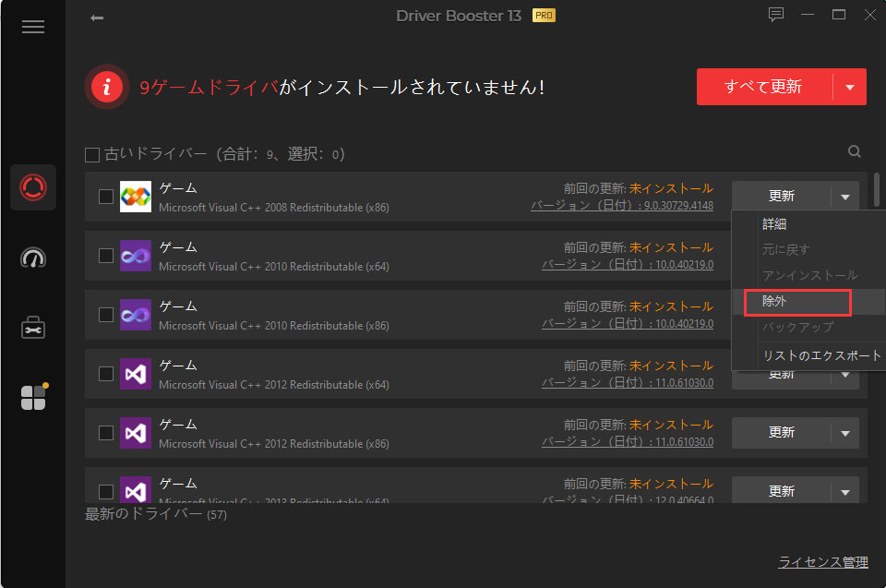Screen dimensions: 886x588
Task: Click the 9ゲームドライバ red headline text
Action: [210, 87]
